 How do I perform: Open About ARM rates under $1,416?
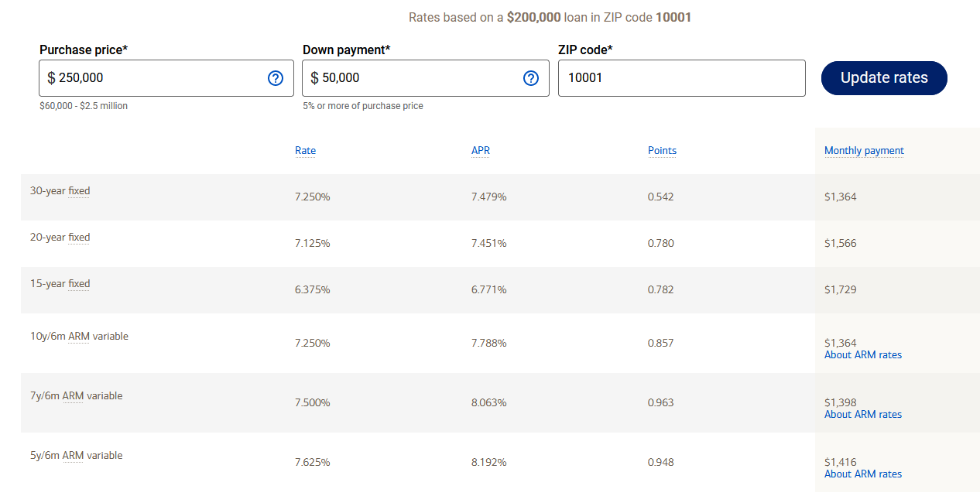coord(862,474)
